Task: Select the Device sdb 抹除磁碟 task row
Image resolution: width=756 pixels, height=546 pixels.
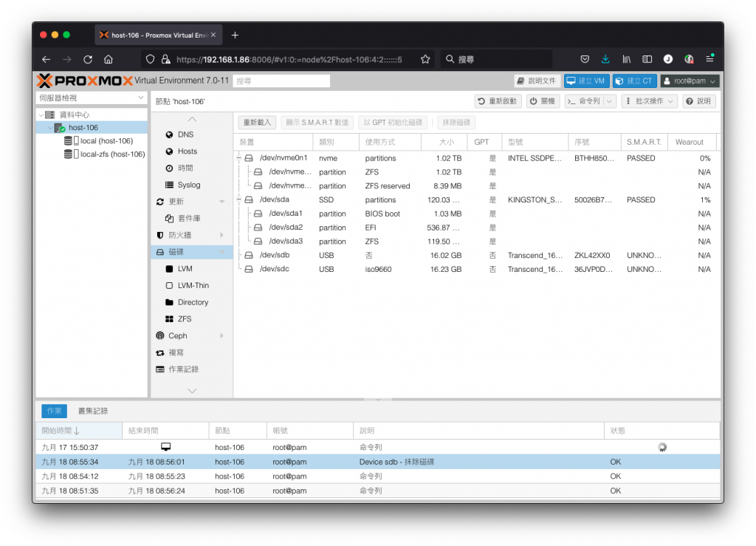Action: [x=378, y=462]
